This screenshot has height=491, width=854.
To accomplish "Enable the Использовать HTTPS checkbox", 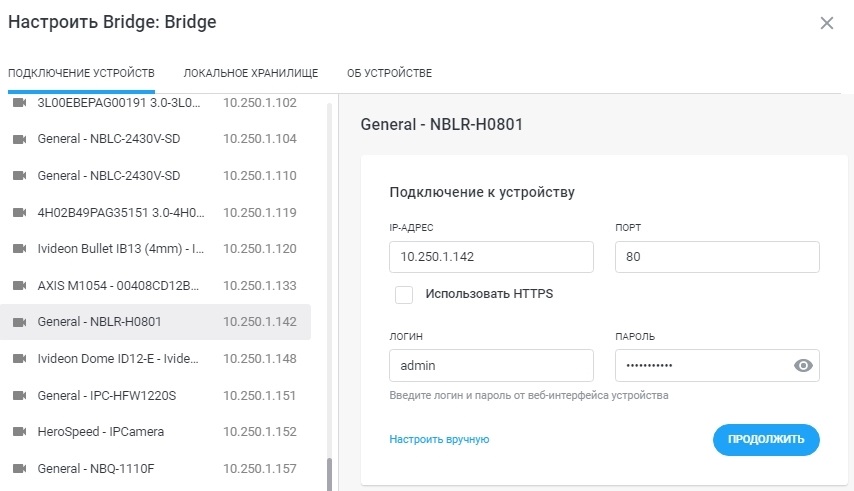I will 404,294.
